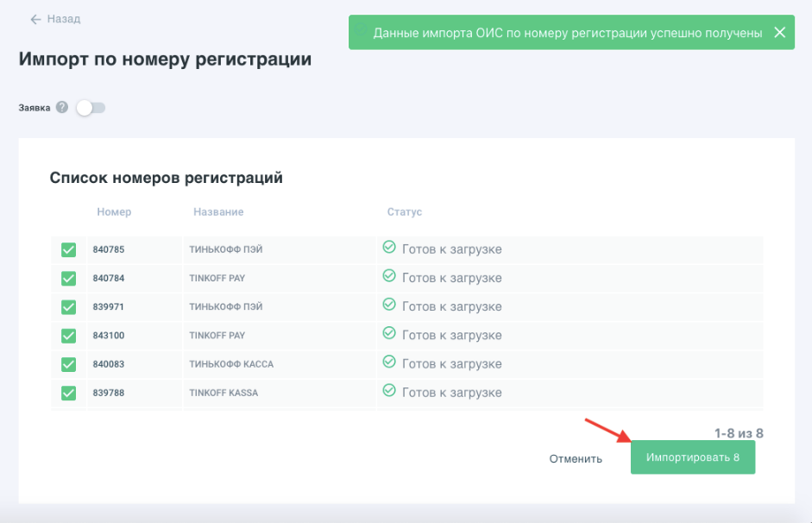Screen dimensions: 812x523
Task: Click the Номер column header
Action: [x=114, y=211]
